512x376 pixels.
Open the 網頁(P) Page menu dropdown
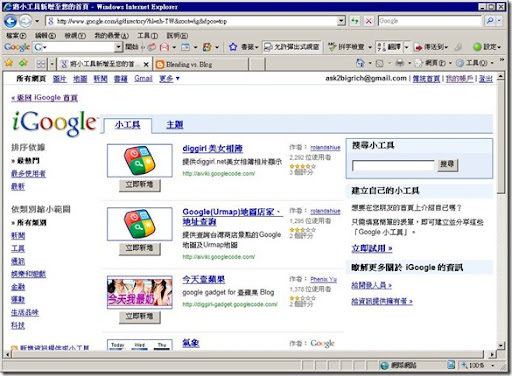(434, 63)
